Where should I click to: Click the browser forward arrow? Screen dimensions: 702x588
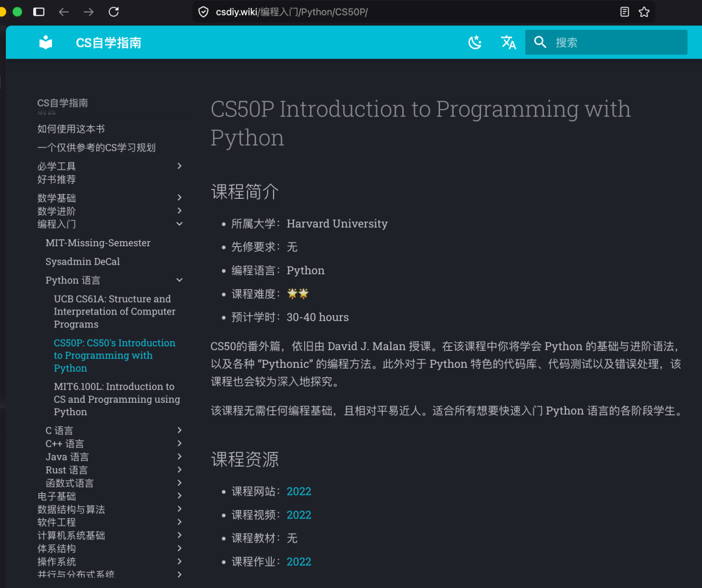(x=88, y=12)
